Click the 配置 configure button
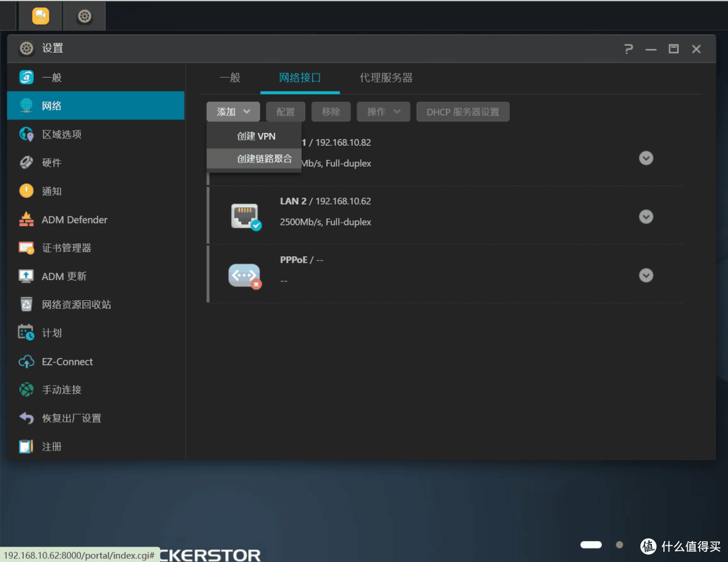 pyautogui.click(x=286, y=112)
